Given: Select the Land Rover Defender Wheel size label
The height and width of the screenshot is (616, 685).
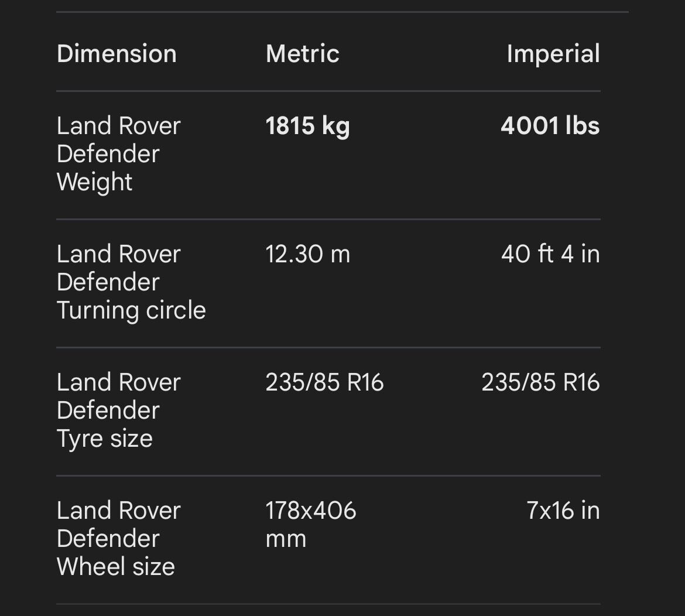Looking at the screenshot, I should point(118,538).
